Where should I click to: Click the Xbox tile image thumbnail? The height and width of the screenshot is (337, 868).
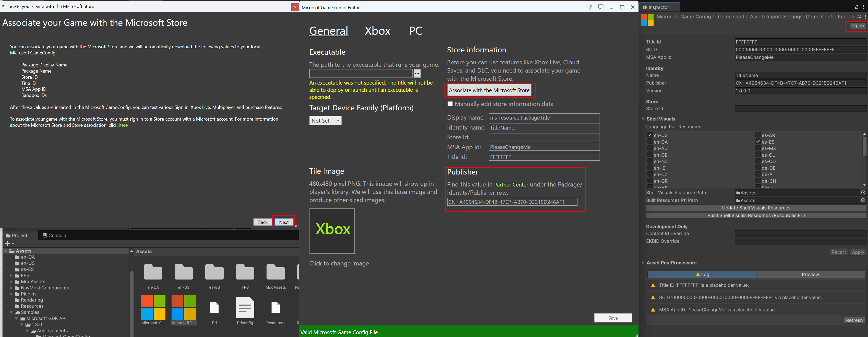pyautogui.click(x=332, y=231)
